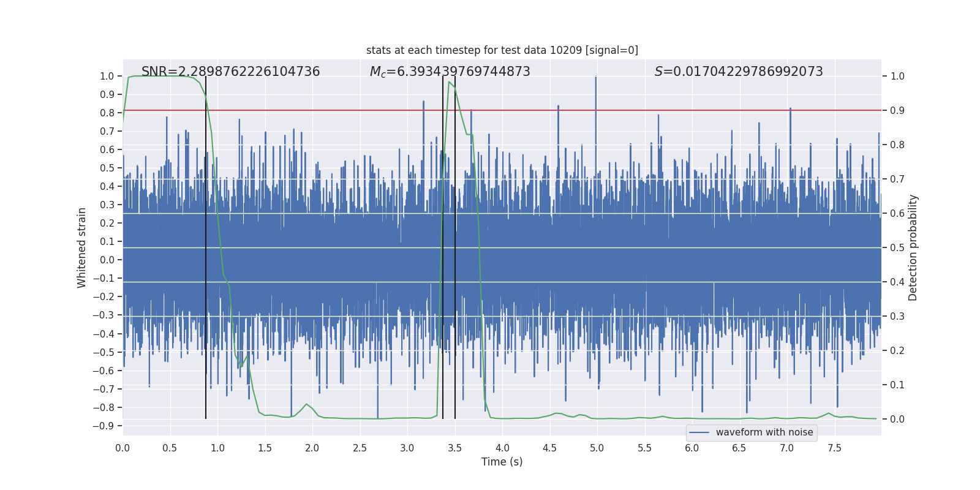Click the 7.5 tick label on time axis

coord(834,448)
